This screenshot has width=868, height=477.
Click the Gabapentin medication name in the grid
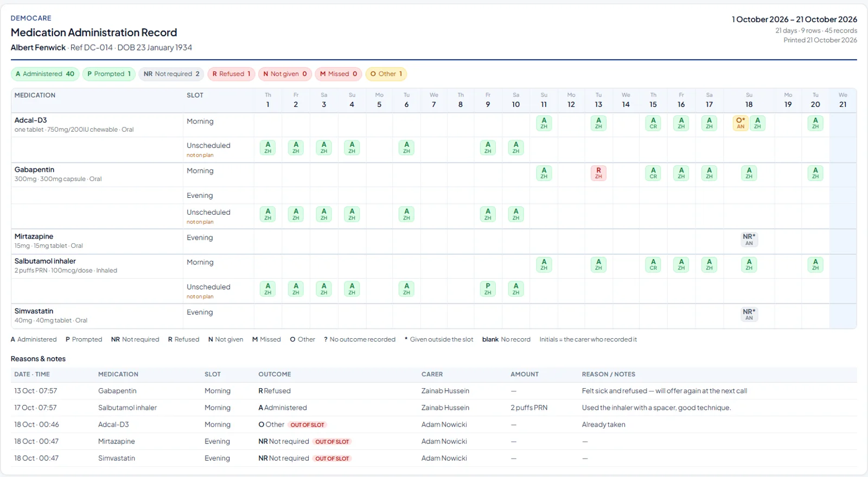(34, 170)
